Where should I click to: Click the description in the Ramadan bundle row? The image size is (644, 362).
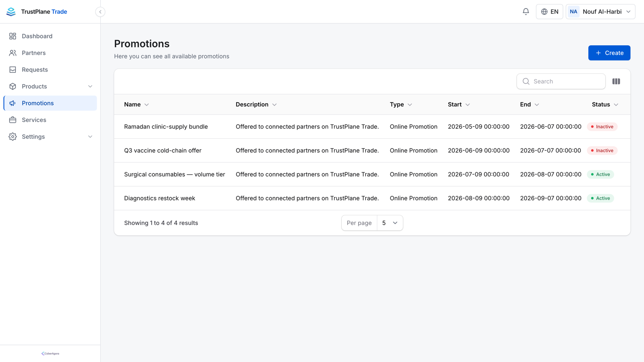point(307,127)
